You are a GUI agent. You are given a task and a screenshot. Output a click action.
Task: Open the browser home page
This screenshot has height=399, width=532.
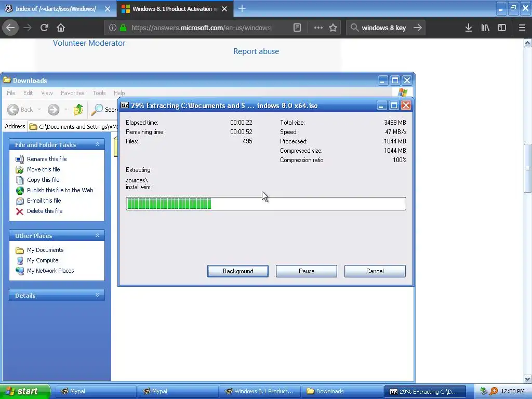61,28
